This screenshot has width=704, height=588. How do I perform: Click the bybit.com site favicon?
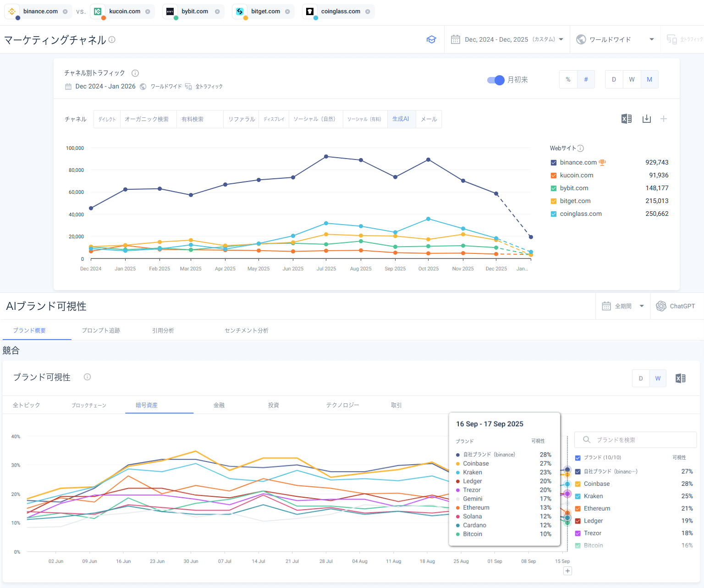(x=170, y=11)
